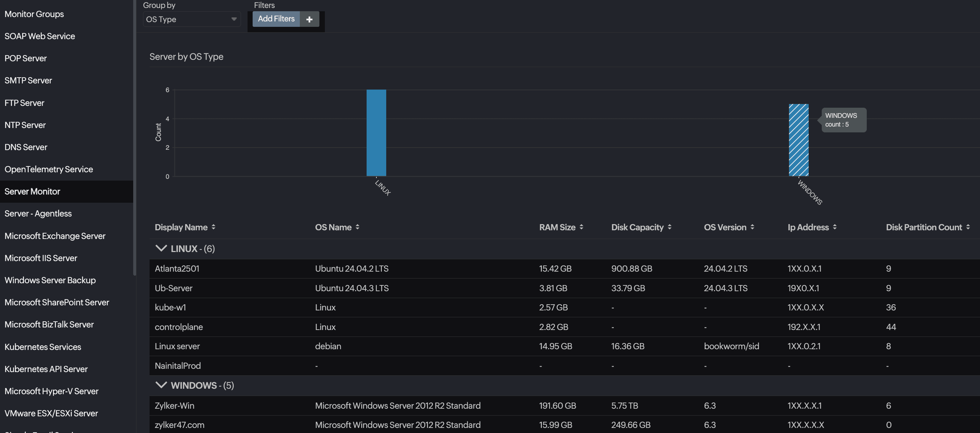This screenshot has width=980, height=433.
Task: Sort by Display Name column arrows
Action: point(213,227)
